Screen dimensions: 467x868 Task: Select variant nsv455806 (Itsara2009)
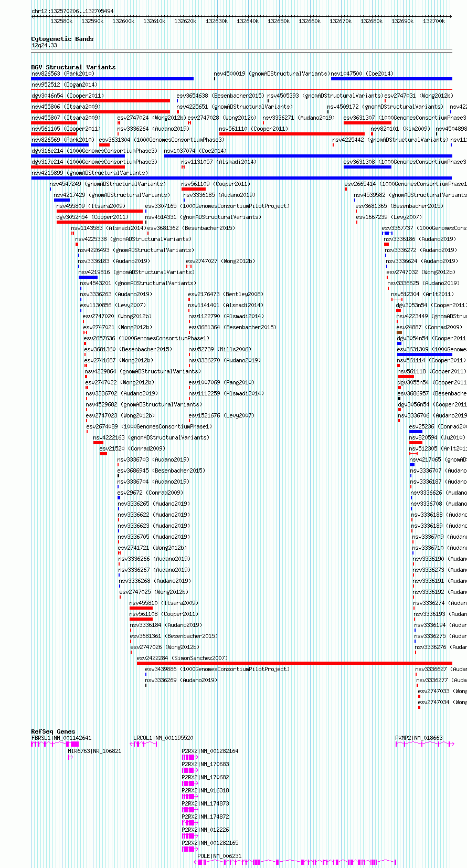66,107
